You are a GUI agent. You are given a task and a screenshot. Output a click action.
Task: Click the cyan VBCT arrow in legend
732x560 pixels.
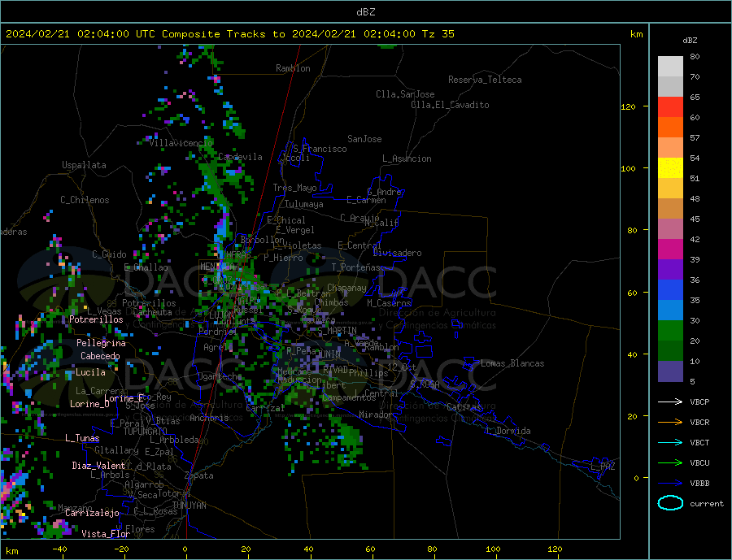[670, 442]
